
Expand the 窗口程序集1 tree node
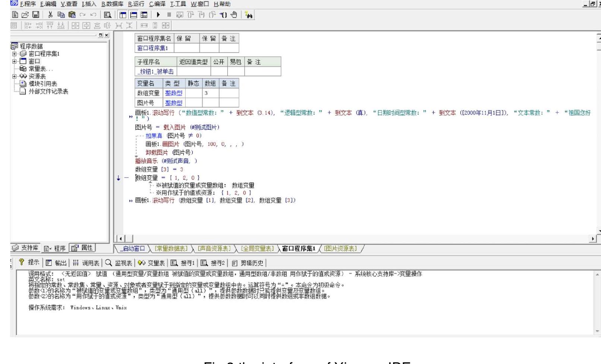(x=14, y=54)
